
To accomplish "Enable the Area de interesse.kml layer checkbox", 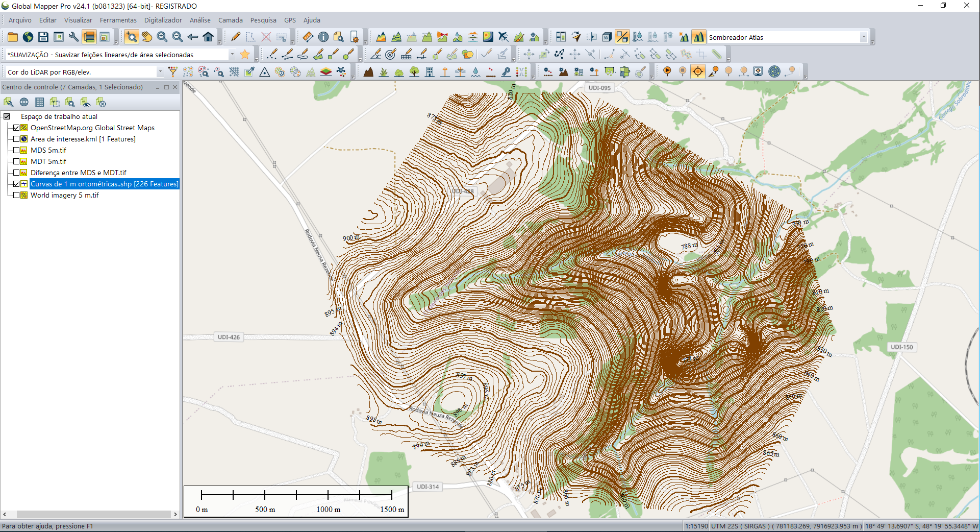I will click(16, 139).
